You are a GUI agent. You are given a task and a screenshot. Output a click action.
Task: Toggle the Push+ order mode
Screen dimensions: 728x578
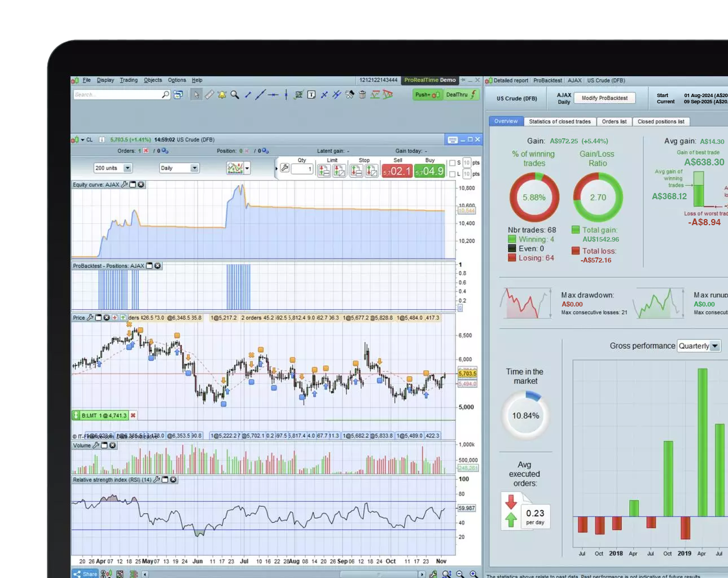tap(427, 94)
